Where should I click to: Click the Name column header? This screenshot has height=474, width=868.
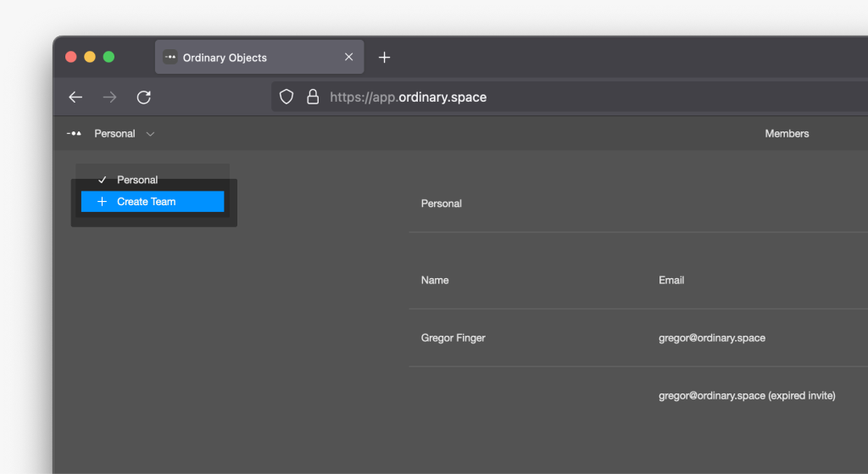[435, 280]
